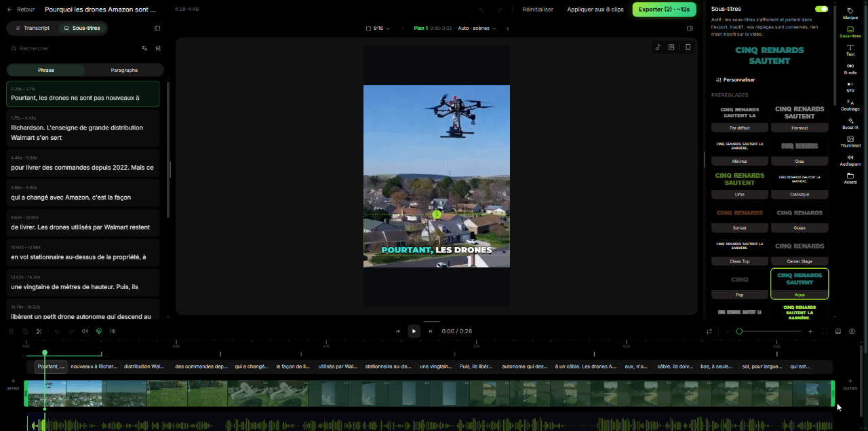Click the play-square preview icon above video
Image resolution: width=868 pixels, height=431 pixels.
[671, 47]
